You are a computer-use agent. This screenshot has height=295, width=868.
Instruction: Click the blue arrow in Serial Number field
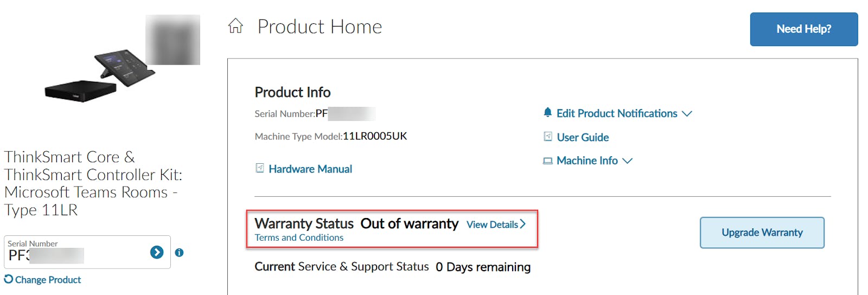(x=157, y=252)
